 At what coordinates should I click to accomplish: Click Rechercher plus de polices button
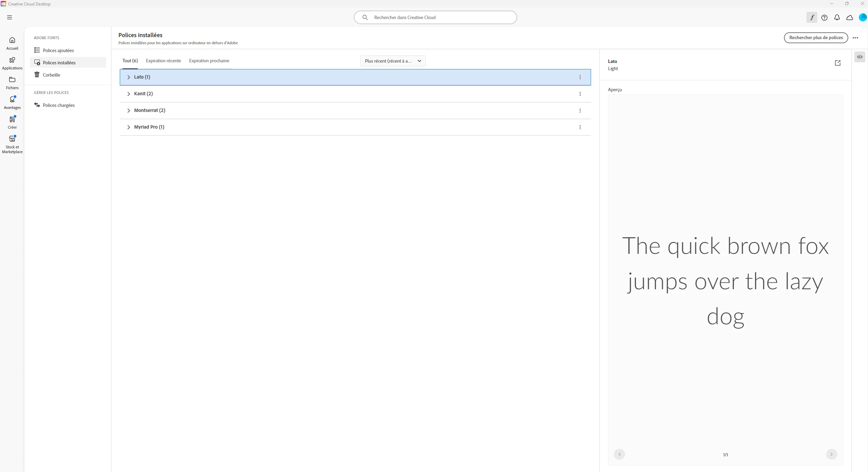tap(816, 37)
